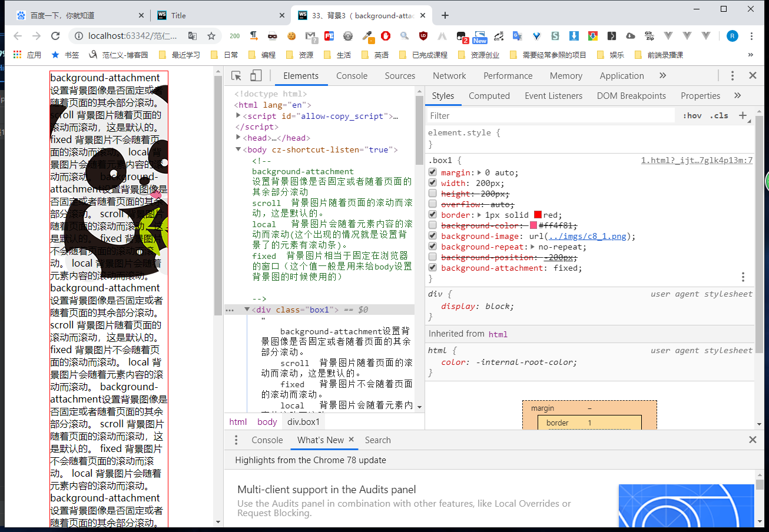Enable the background-position property checkbox
This screenshot has height=532, width=769.
433,257
